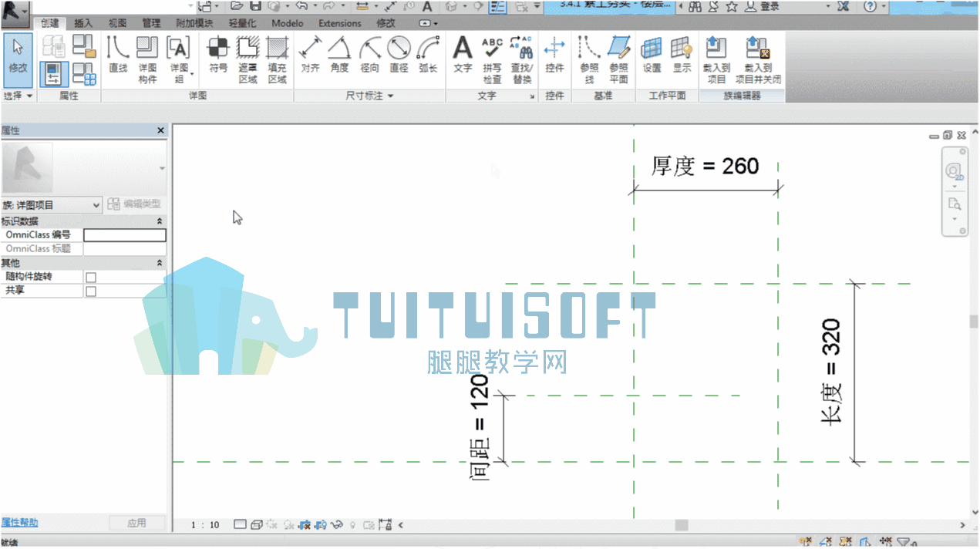Click the OmniClass 编号 input field
This screenshot has height=549, width=980.
[x=125, y=235]
